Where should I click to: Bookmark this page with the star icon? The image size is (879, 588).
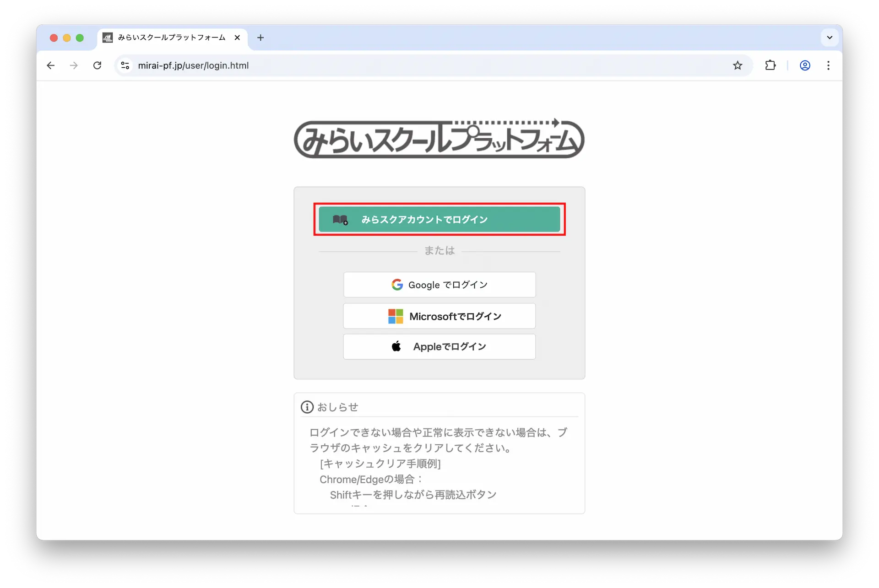(x=737, y=65)
